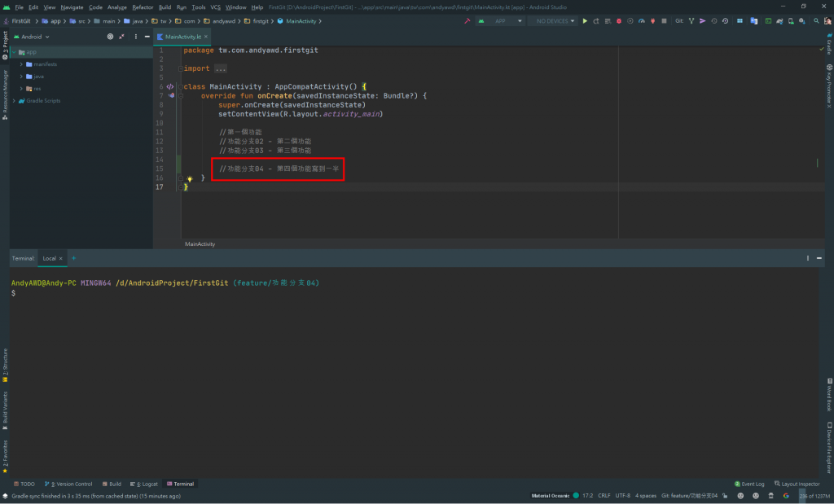Click the Apply Changes and Restart icon
Viewport: 834px width, 504px height.
coord(596,21)
